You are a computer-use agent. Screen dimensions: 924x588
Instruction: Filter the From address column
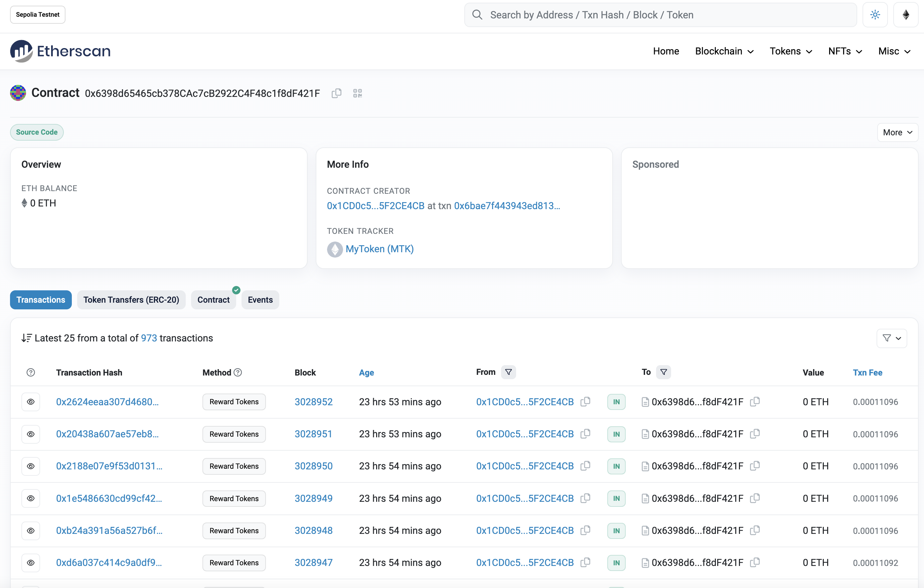[x=508, y=372]
